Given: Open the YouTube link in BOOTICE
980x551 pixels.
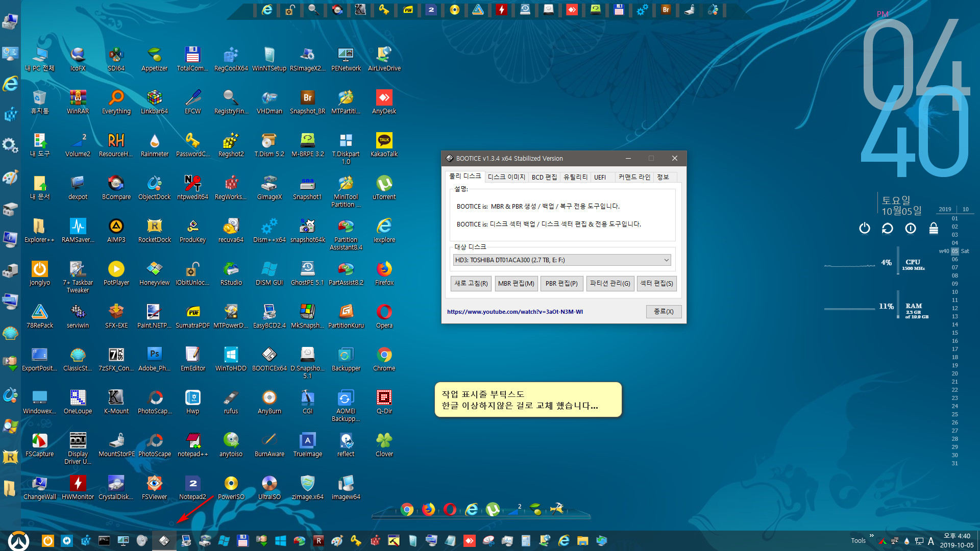Looking at the screenshot, I should click(515, 312).
